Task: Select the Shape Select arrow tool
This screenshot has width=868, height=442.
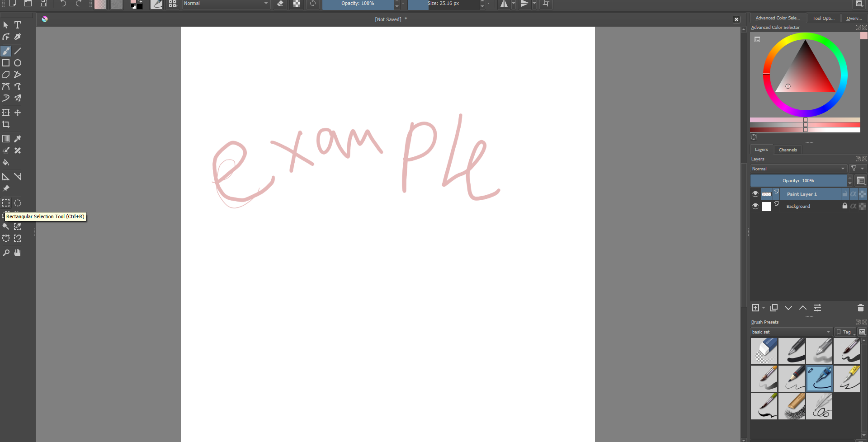Action: (x=6, y=25)
